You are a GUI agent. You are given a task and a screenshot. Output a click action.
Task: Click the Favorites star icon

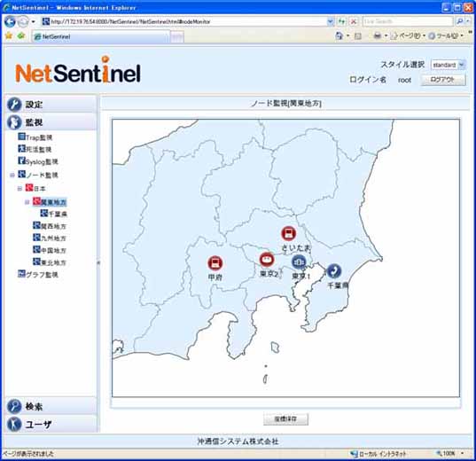point(9,36)
